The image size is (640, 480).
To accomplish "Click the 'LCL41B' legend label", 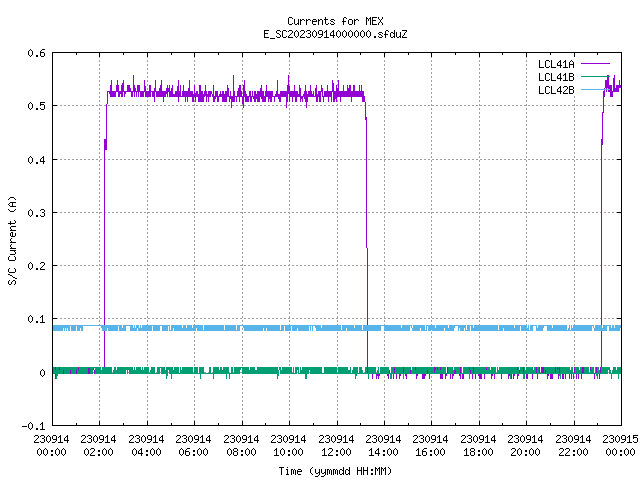I will (x=556, y=77).
